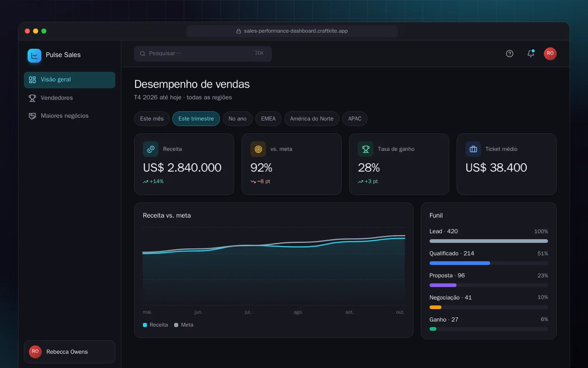This screenshot has height=368, width=588.
Task: Click the Receita card coin icon
Action: (x=151, y=149)
